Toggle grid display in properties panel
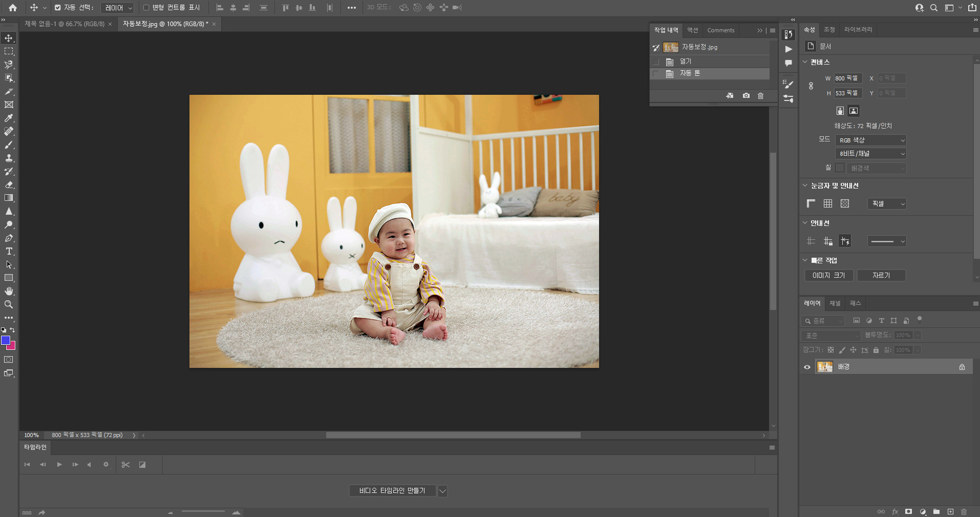The width and height of the screenshot is (980, 517). click(828, 203)
